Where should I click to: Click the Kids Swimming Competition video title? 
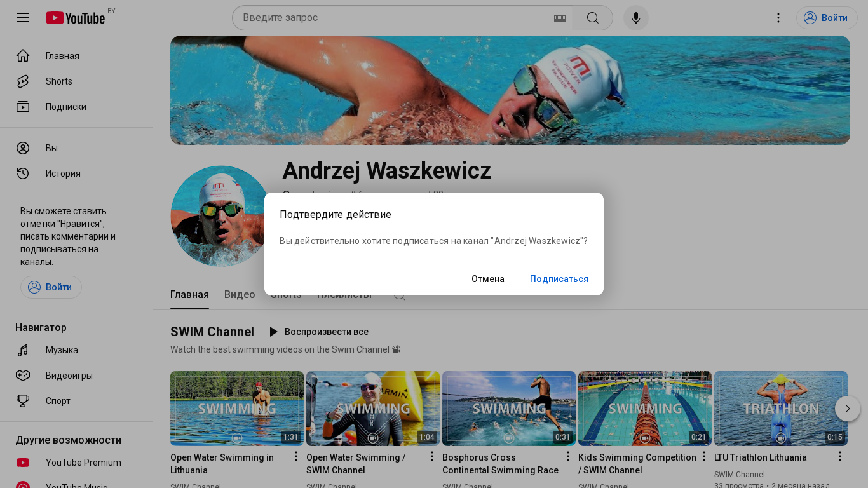[x=637, y=464]
